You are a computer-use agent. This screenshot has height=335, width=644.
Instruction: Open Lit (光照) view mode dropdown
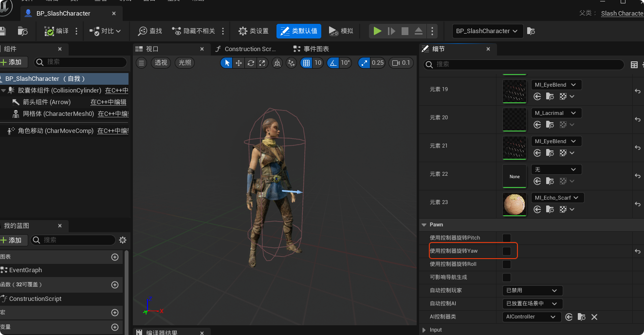[x=185, y=62]
